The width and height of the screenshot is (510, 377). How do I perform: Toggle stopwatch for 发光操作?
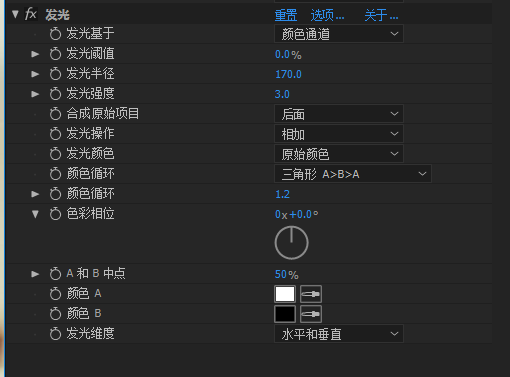pos(55,134)
